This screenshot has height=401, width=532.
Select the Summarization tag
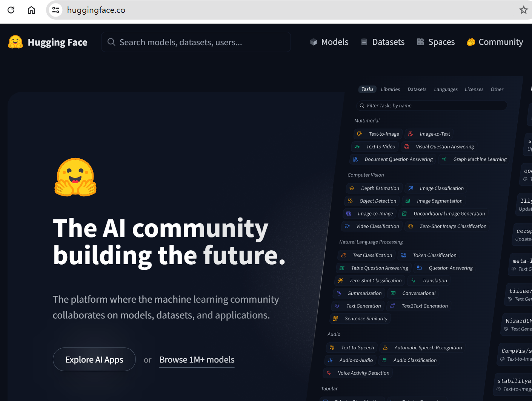click(x=359, y=293)
